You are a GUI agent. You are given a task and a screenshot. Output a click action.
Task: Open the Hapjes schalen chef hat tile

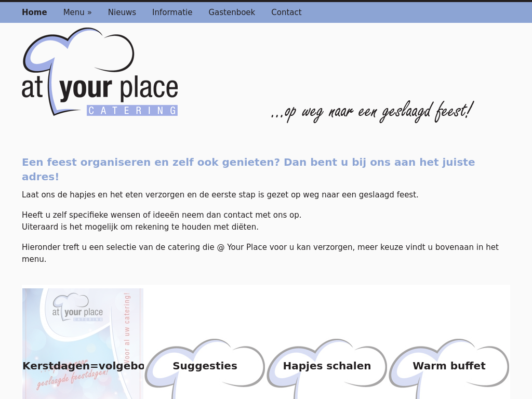(x=327, y=368)
